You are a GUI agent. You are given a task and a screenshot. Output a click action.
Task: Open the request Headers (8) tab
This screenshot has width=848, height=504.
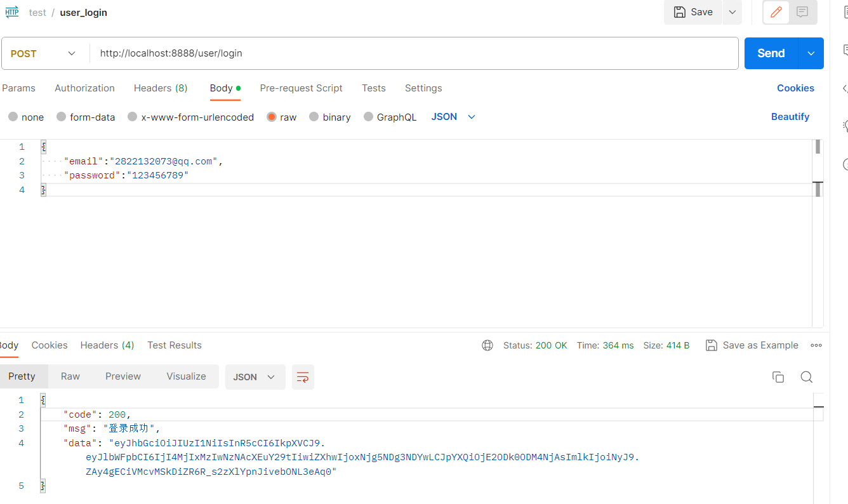(x=161, y=88)
